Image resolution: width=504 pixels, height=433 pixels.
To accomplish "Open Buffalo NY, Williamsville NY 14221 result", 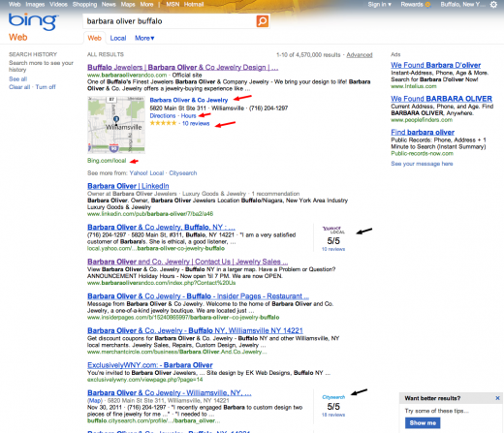I will 195,331.
